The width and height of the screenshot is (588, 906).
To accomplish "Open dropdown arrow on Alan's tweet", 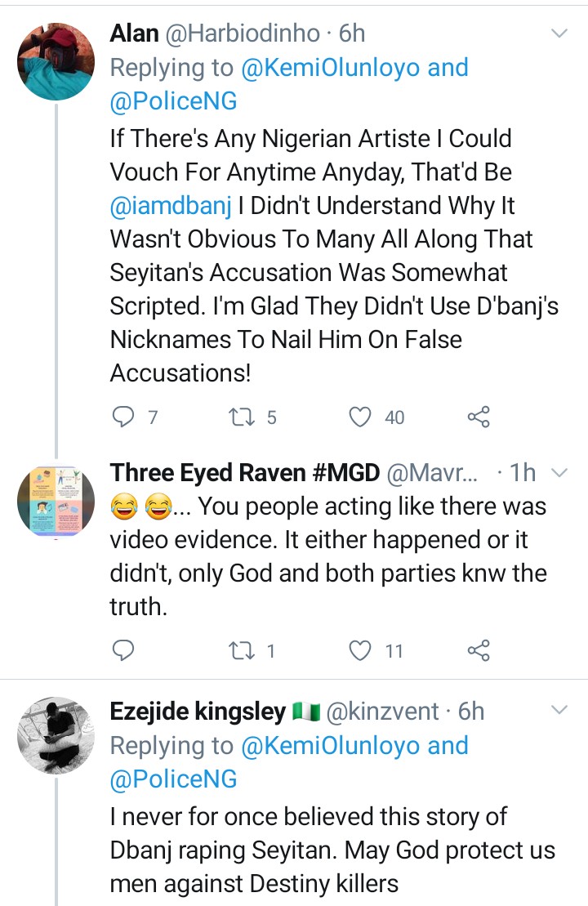I will pos(559,33).
